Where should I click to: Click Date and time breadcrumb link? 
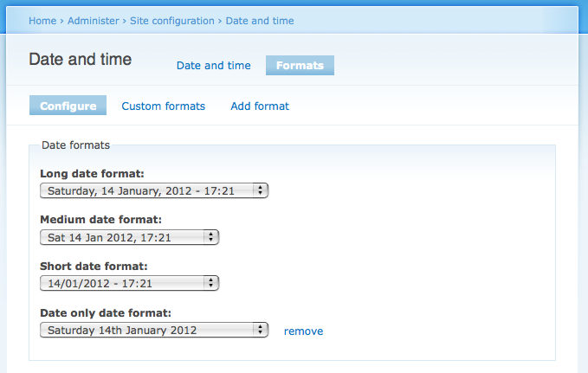pos(260,21)
